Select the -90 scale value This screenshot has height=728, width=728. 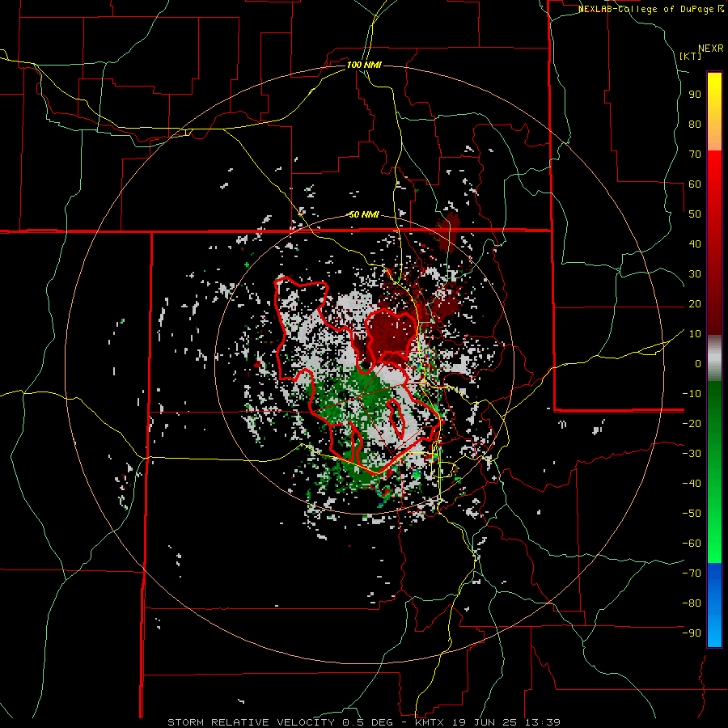coord(692,633)
